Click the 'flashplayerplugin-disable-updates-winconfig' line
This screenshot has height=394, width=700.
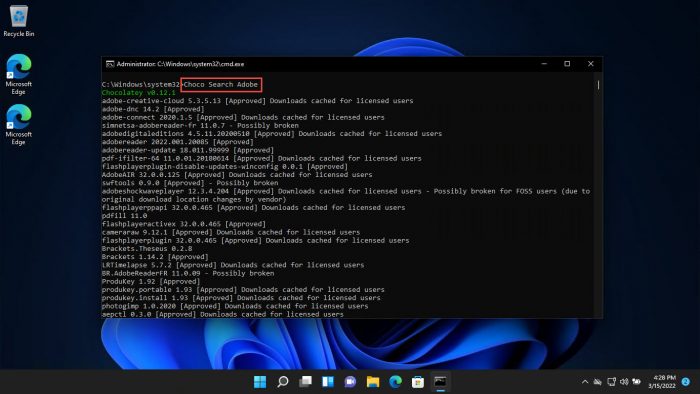click(225, 166)
